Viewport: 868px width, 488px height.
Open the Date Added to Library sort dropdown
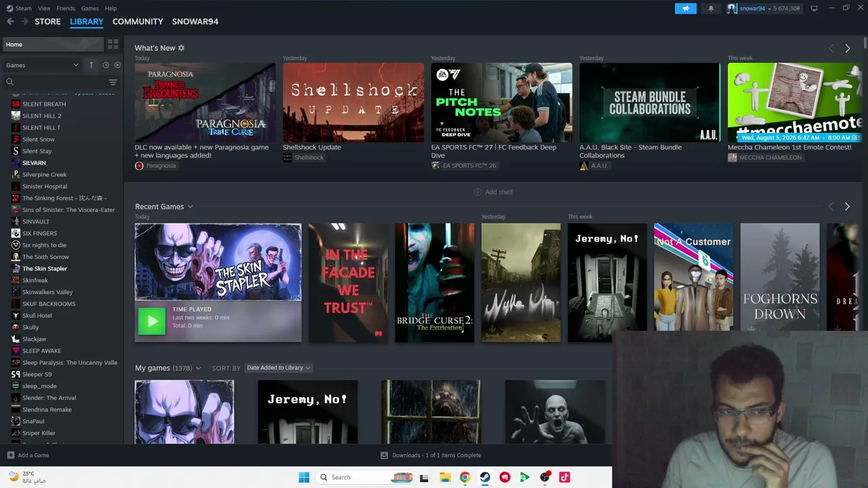tap(278, 368)
